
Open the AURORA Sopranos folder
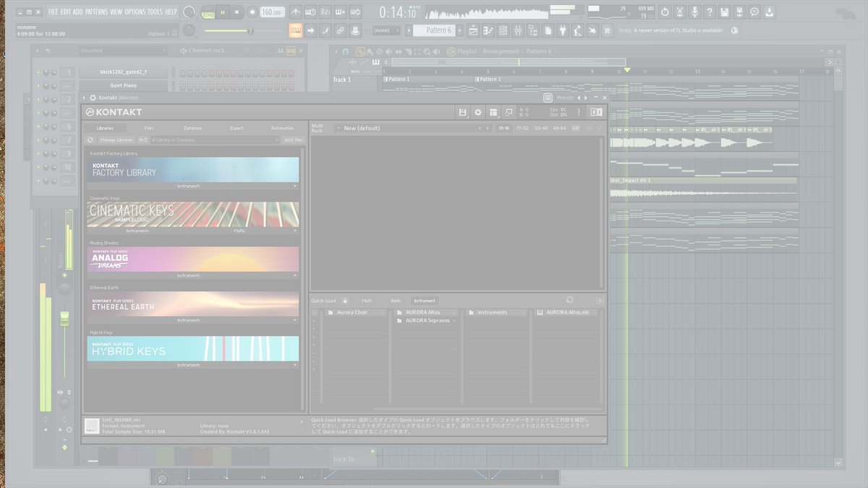click(427, 320)
